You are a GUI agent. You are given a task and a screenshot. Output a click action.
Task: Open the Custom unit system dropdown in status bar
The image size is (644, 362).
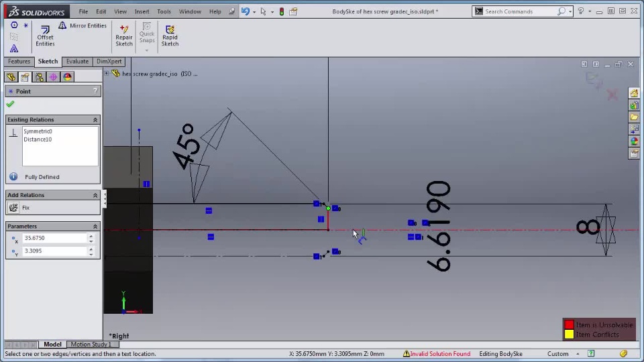pos(578,354)
